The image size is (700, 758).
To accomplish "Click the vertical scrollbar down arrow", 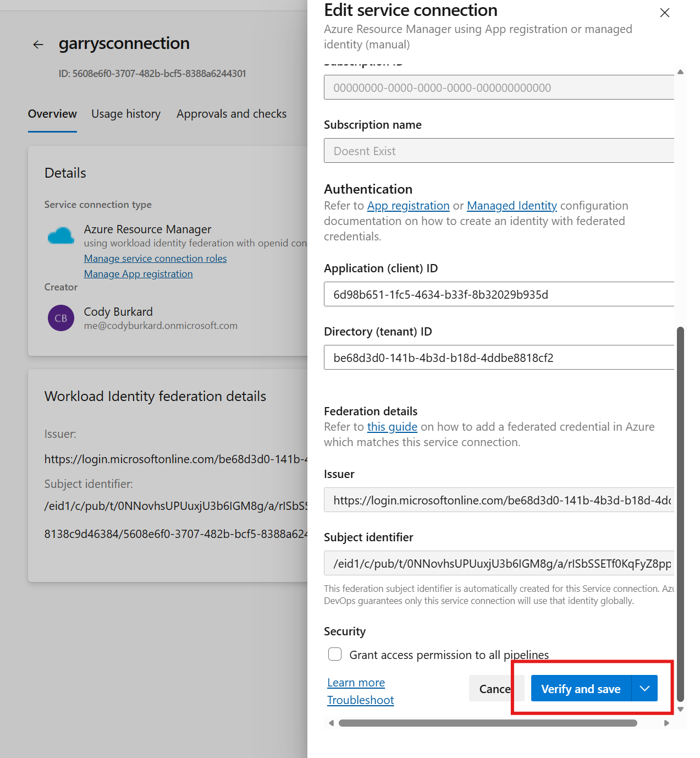I will (680, 709).
